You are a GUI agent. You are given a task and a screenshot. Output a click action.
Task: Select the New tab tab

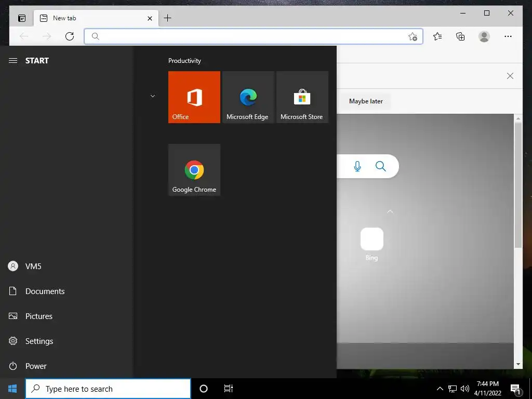click(96, 18)
